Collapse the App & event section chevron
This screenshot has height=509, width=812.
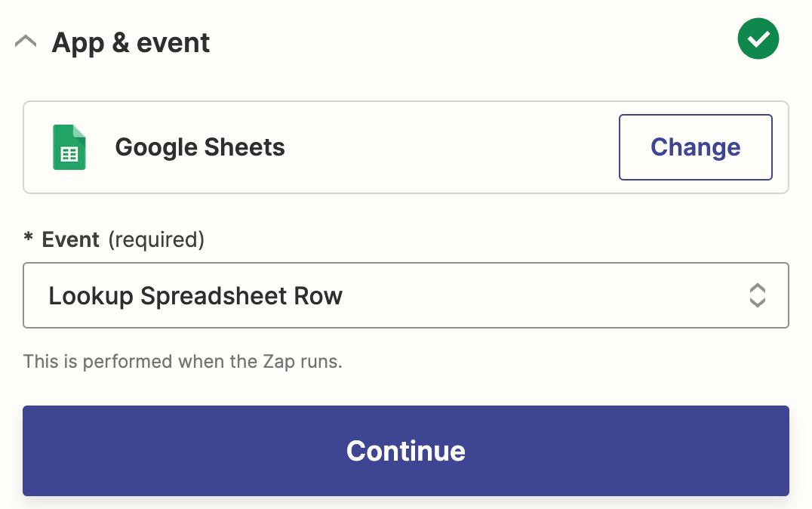[x=26, y=42]
